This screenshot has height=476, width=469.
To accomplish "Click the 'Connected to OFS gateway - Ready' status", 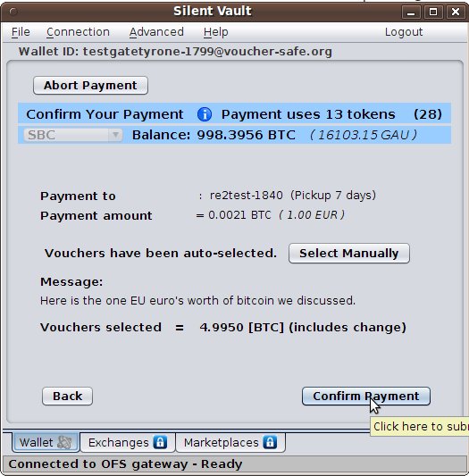I will 125,464.
